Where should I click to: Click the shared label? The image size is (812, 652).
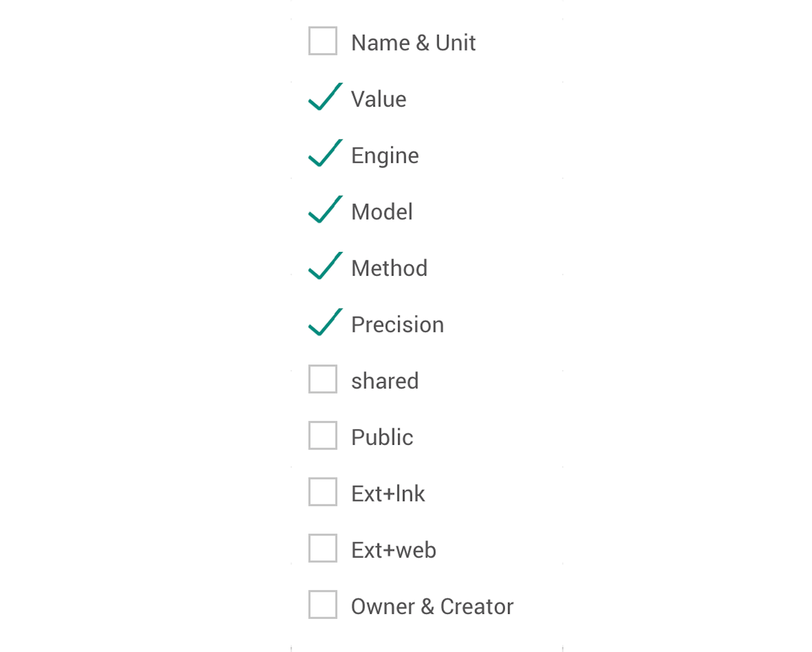click(384, 380)
